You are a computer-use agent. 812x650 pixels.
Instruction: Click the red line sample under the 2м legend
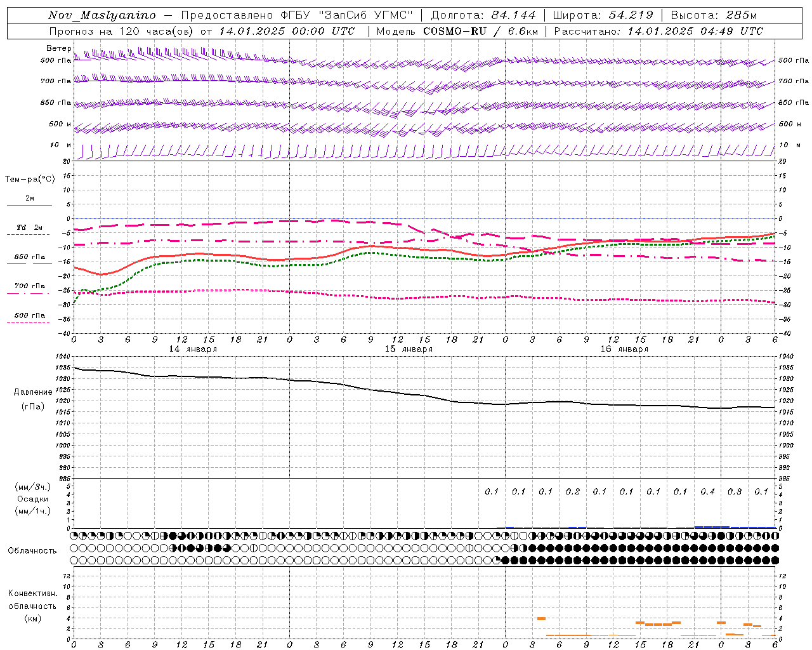[x=29, y=205]
